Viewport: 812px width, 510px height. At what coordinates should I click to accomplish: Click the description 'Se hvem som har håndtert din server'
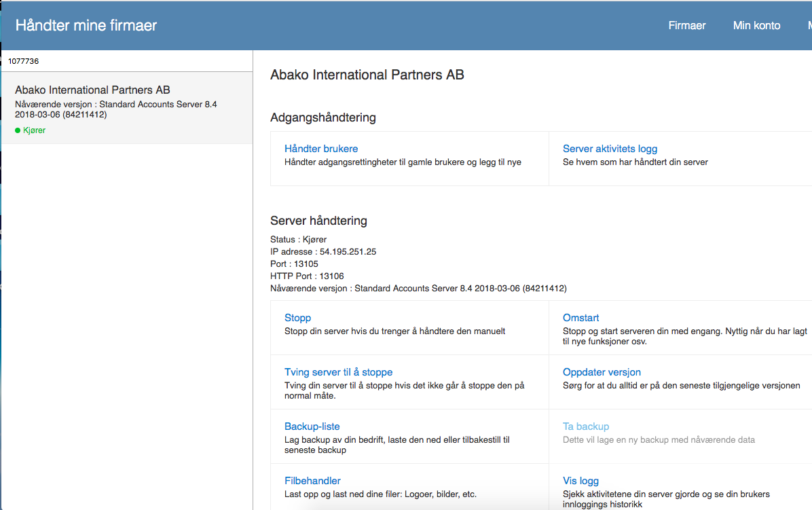pos(635,162)
